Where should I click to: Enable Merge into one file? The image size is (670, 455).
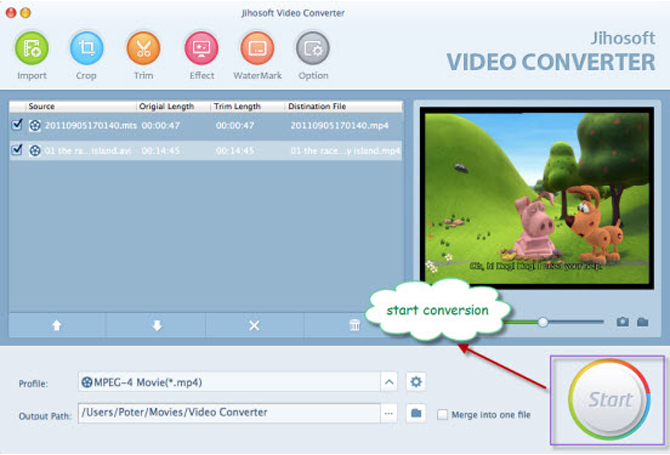point(443,413)
